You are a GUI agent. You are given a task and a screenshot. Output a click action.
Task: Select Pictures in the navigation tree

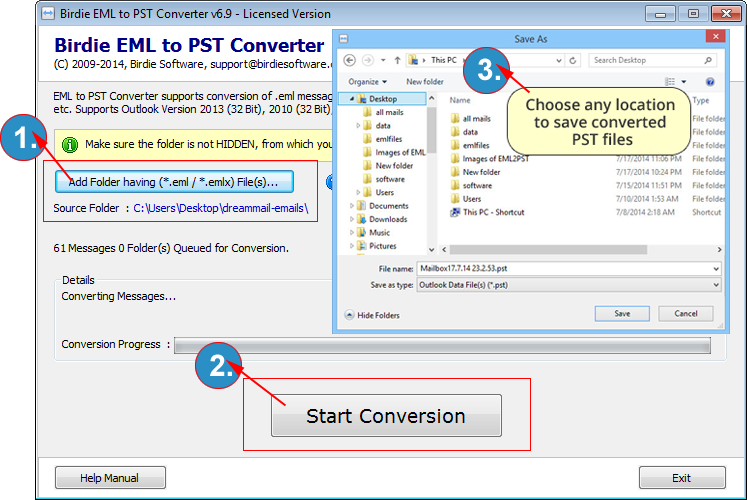pyautogui.click(x=383, y=246)
